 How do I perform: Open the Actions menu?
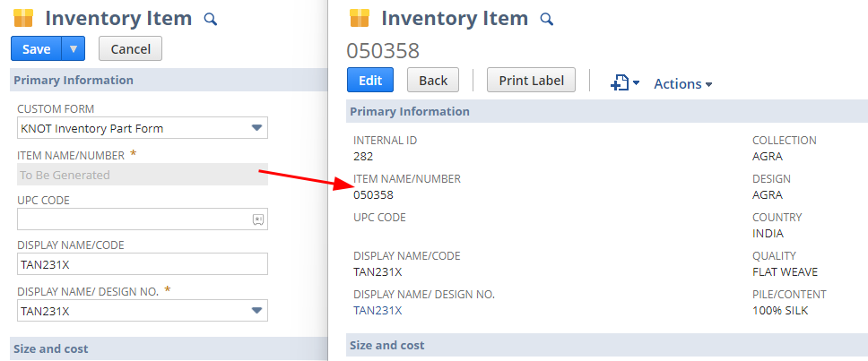tap(682, 84)
